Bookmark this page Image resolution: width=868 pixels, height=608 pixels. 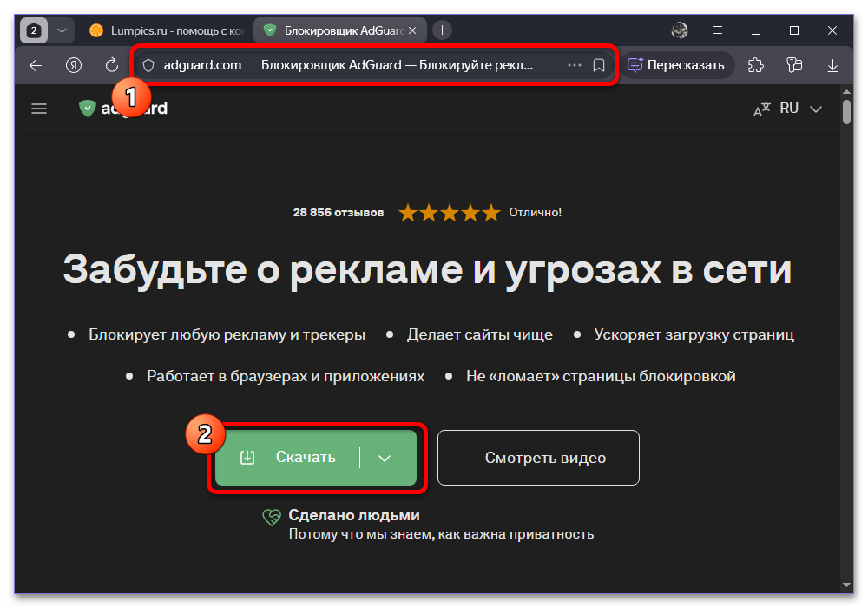(599, 65)
